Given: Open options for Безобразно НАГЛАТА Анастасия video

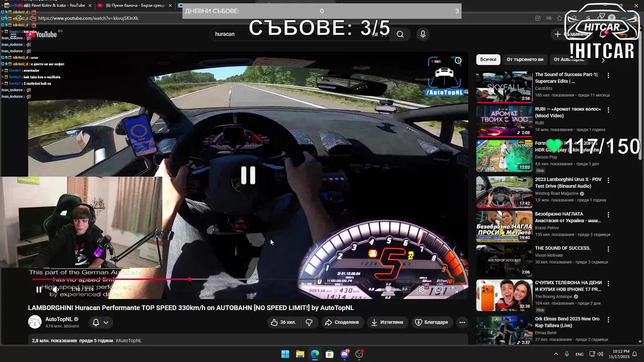Looking at the screenshot, I should click(x=608, y=215).
